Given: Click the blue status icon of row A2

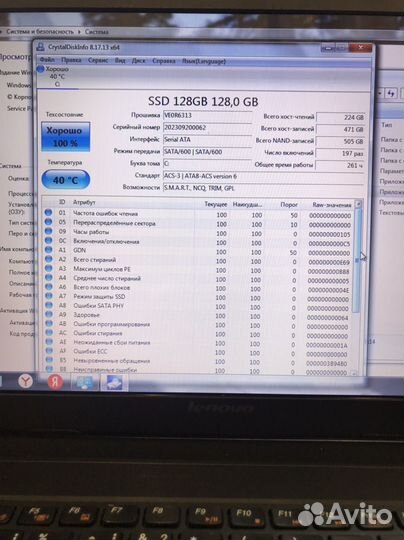Looking at the screenshot, I should click(49, 259).
